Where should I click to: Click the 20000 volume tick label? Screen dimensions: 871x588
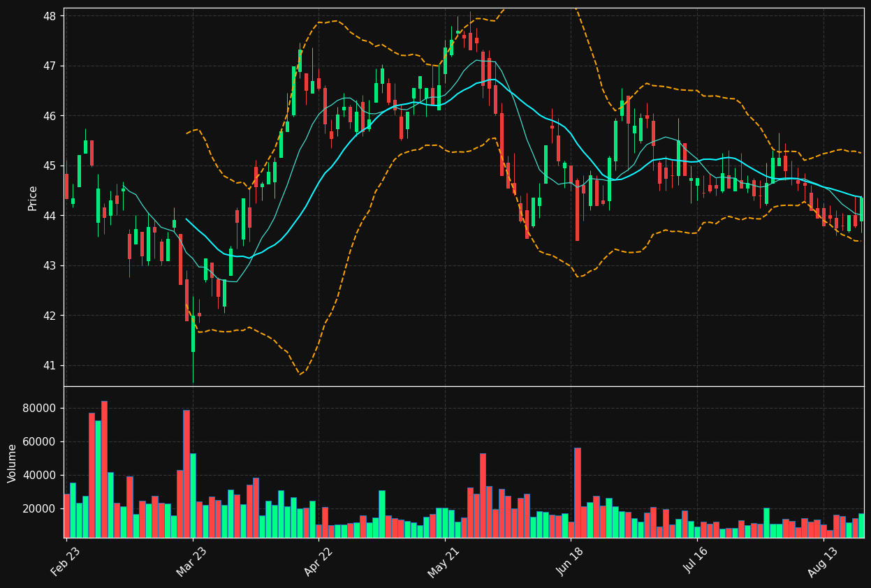click(41, 509)
